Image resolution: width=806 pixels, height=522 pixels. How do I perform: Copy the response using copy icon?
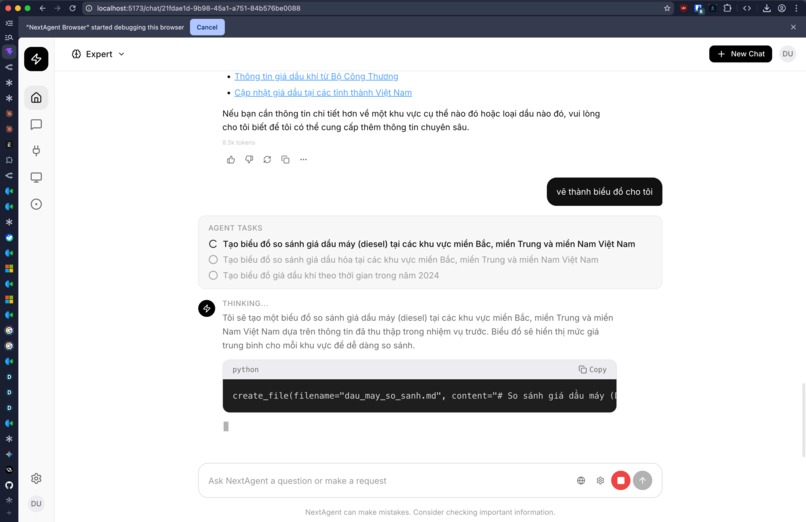(x=285, y=160)
